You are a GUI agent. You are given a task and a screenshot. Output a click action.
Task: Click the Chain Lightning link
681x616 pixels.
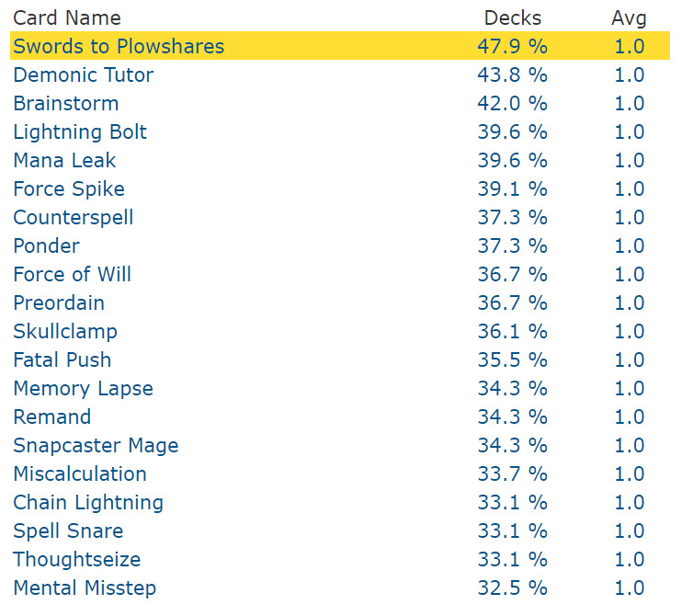click(x=88, y=502)
